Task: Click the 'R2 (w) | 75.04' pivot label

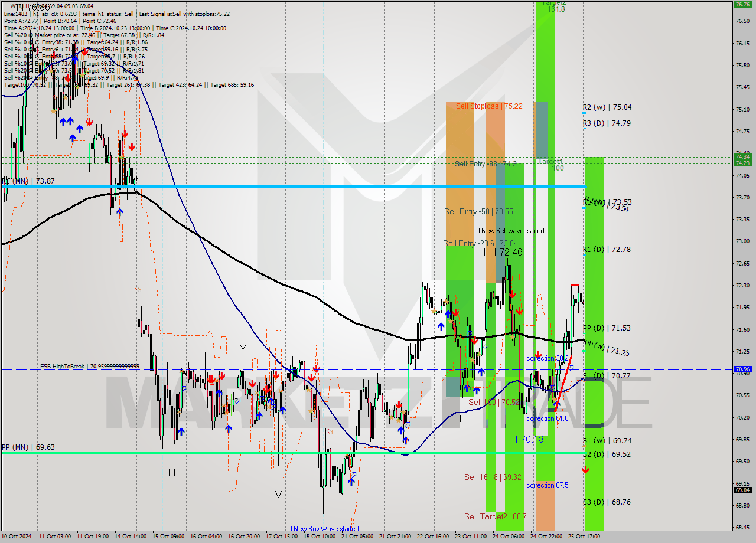Action: click(x=607, y=107)
